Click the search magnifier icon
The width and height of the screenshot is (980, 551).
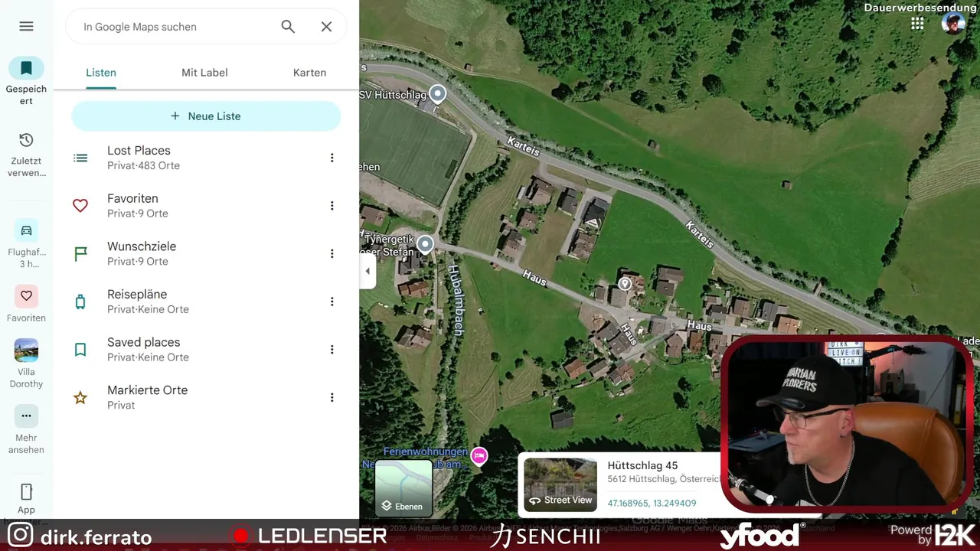tap(288, 27)
